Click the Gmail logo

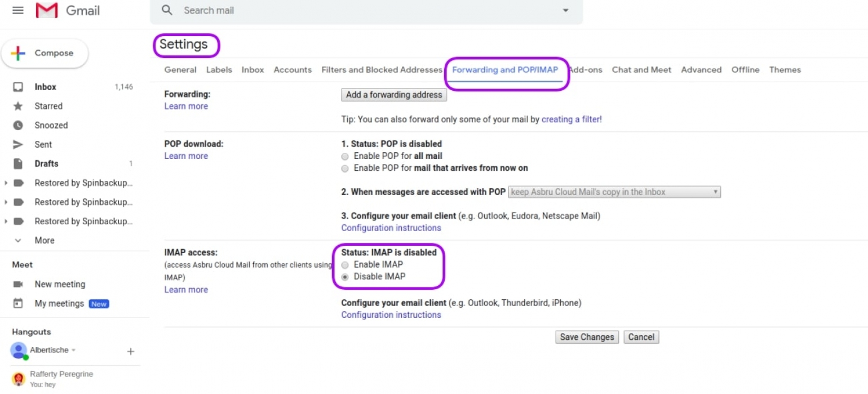click(67, 10)
